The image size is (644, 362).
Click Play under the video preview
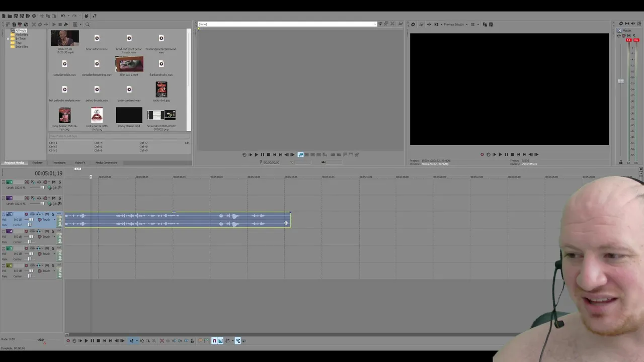tap(500, 154)
